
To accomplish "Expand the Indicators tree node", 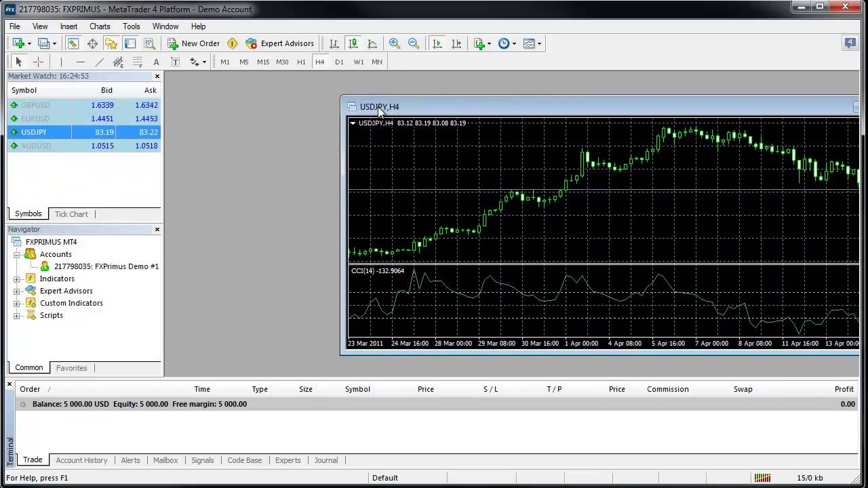I will [17, 279].
